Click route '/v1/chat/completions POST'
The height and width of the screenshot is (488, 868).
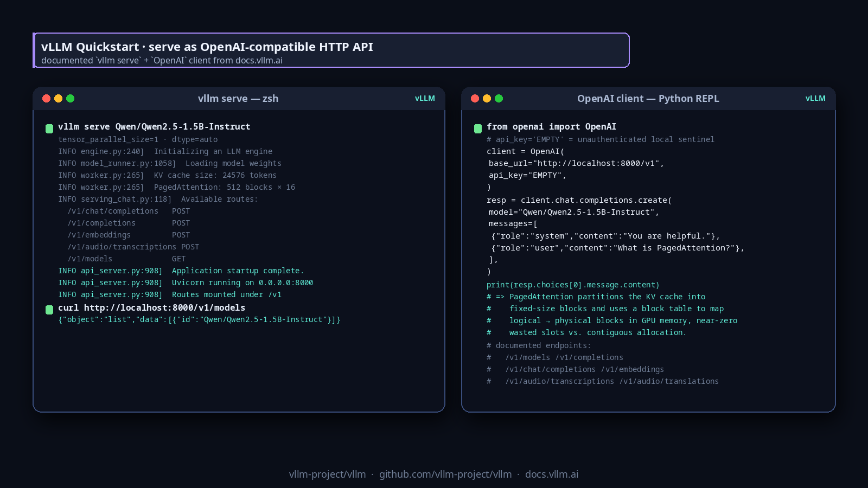click(x=129, y=211)
